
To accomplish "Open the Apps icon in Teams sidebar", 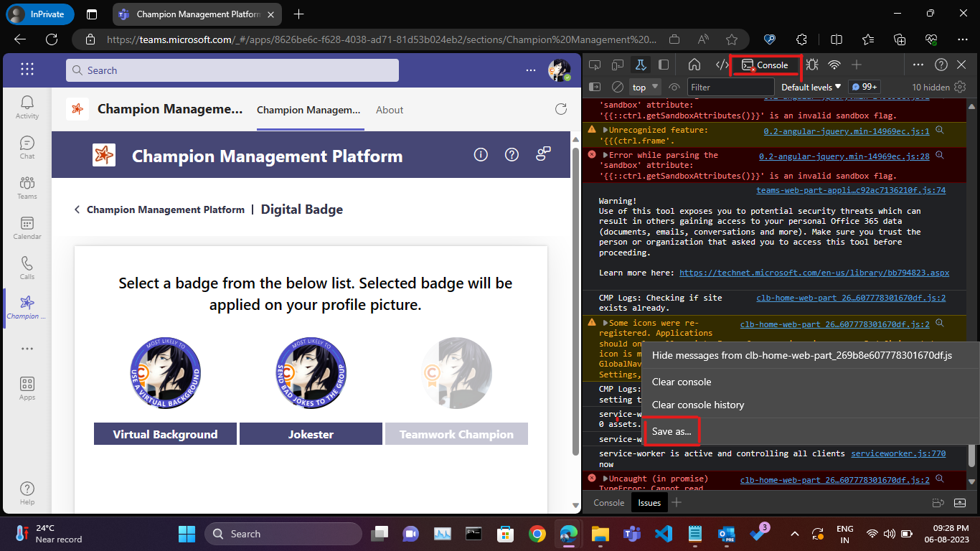I will coord(27,385).
